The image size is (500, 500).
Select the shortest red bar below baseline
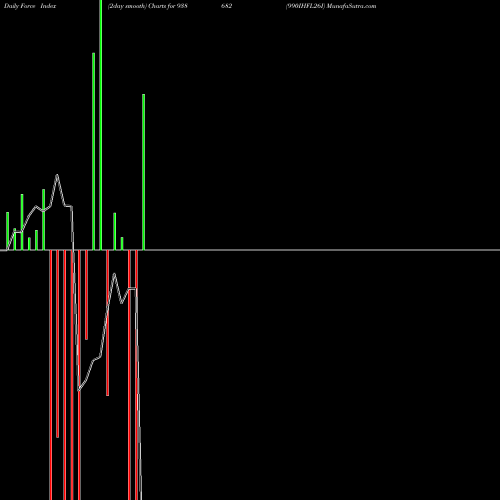(86, 295)
